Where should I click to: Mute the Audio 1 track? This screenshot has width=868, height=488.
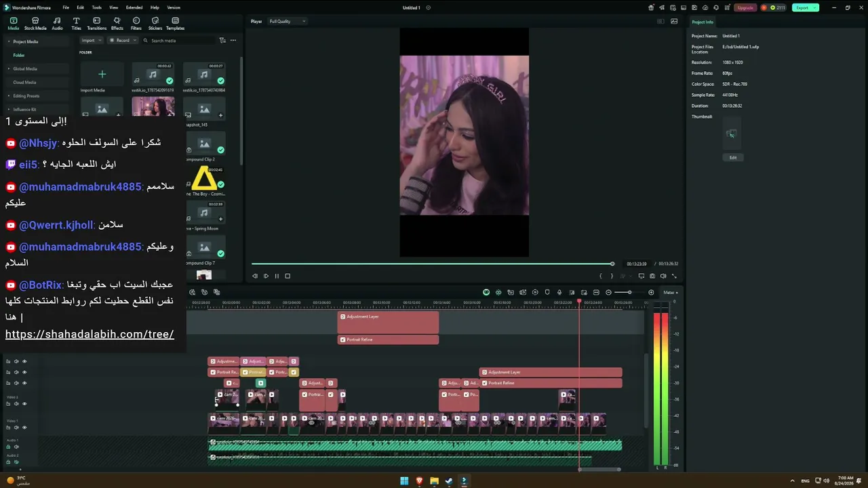click(16, 447)
